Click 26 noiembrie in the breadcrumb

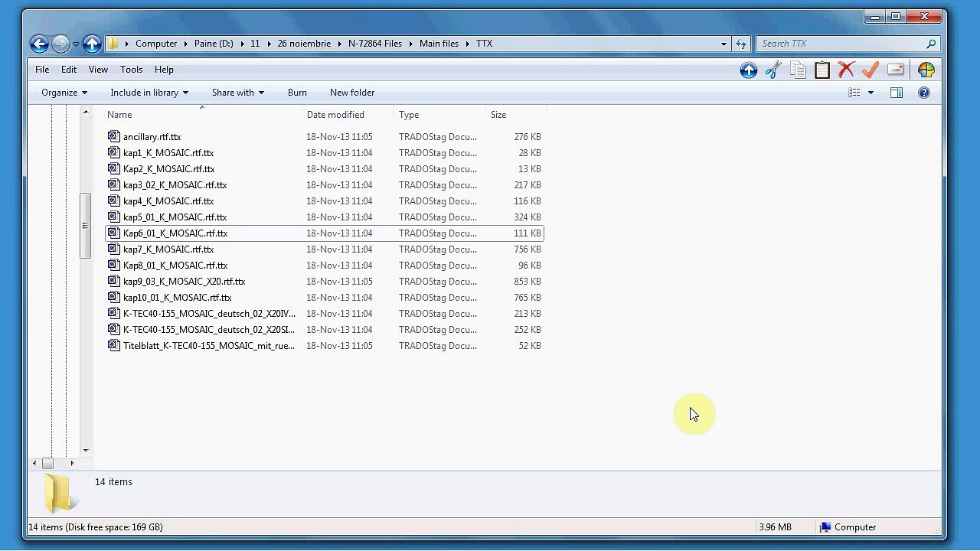click(304, 44)
